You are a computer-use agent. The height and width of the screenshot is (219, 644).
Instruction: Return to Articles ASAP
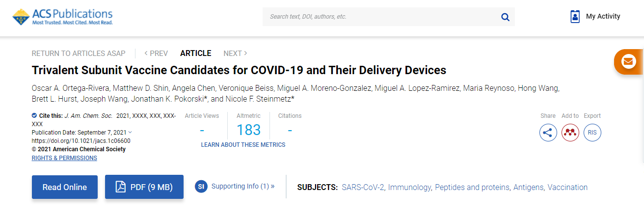tap(79, 54)
